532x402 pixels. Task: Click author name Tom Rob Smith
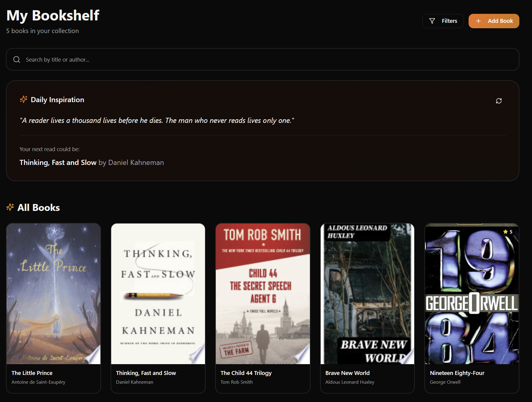[237, 382]
